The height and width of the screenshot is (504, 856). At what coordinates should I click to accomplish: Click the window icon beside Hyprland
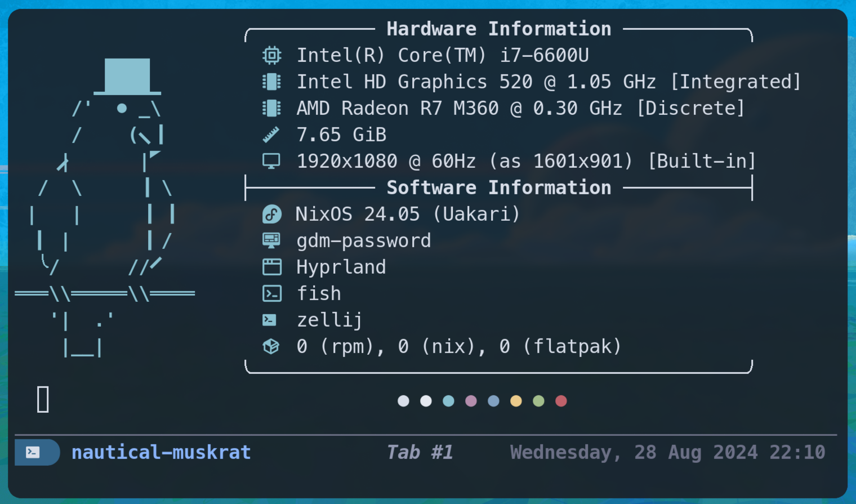tap(272, 267)
